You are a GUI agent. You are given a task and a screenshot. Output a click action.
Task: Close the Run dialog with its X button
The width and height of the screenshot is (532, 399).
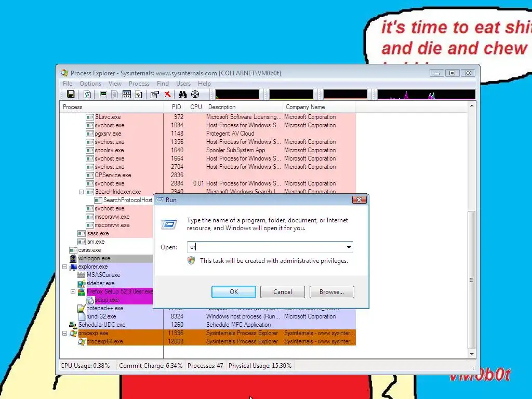tap(360, 200)
